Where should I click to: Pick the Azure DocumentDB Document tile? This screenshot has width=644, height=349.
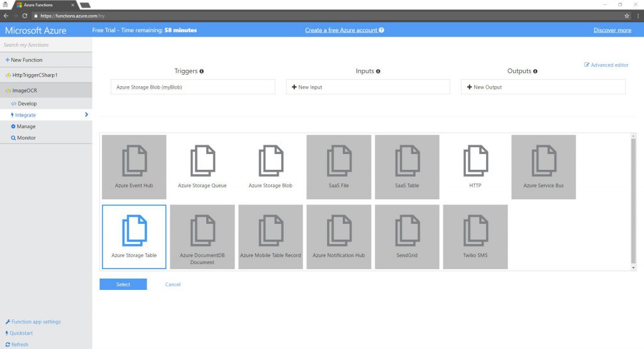(202, 236)
